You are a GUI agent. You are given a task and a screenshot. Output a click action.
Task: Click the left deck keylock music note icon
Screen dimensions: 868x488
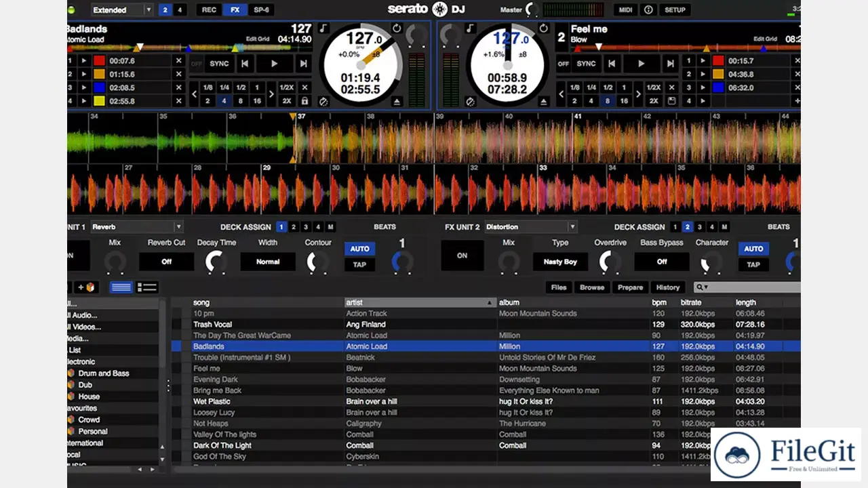point(323,28)
